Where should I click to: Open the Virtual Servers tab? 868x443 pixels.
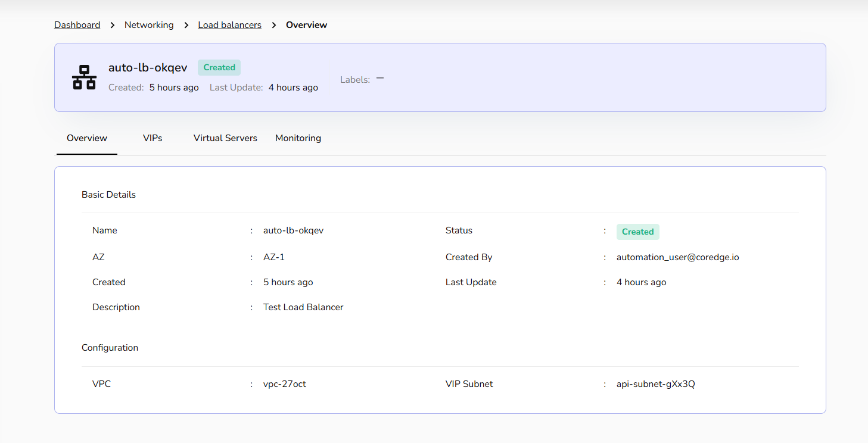[225, 138]
